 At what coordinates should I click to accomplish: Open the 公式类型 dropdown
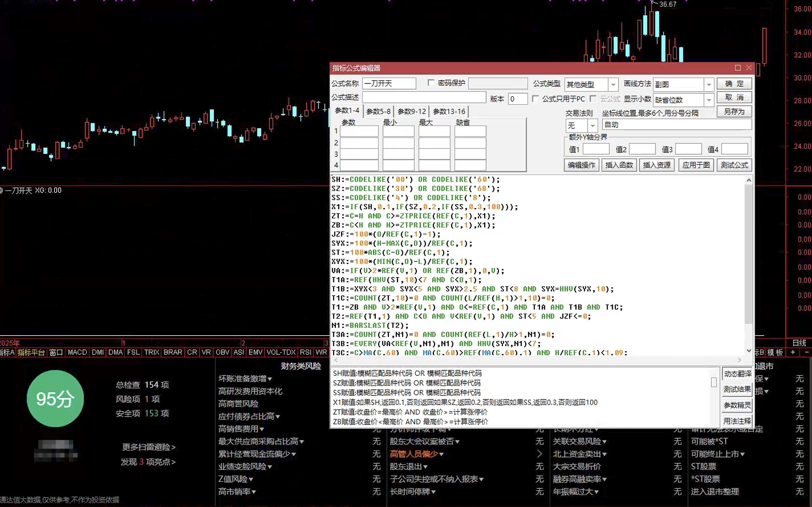tap(613, 85)
